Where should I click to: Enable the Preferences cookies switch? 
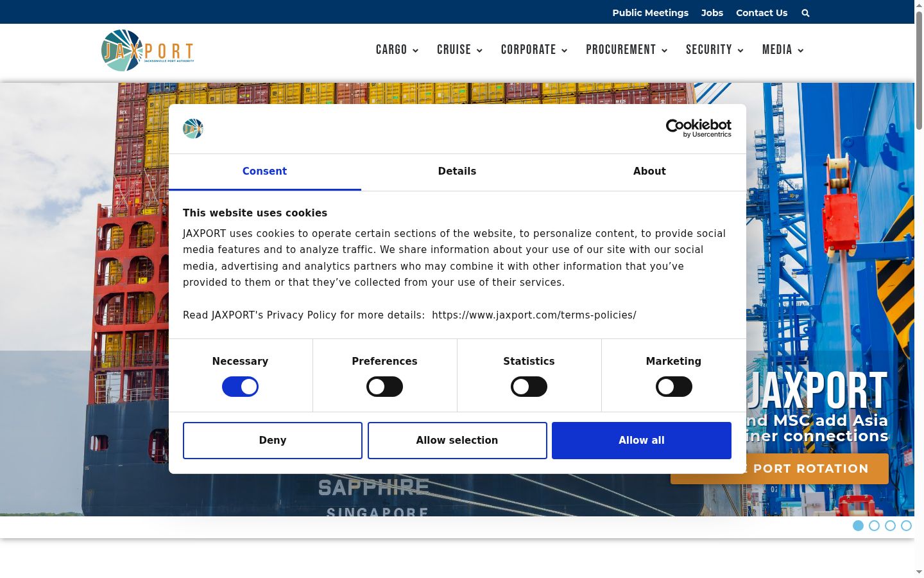pos(384,387)
